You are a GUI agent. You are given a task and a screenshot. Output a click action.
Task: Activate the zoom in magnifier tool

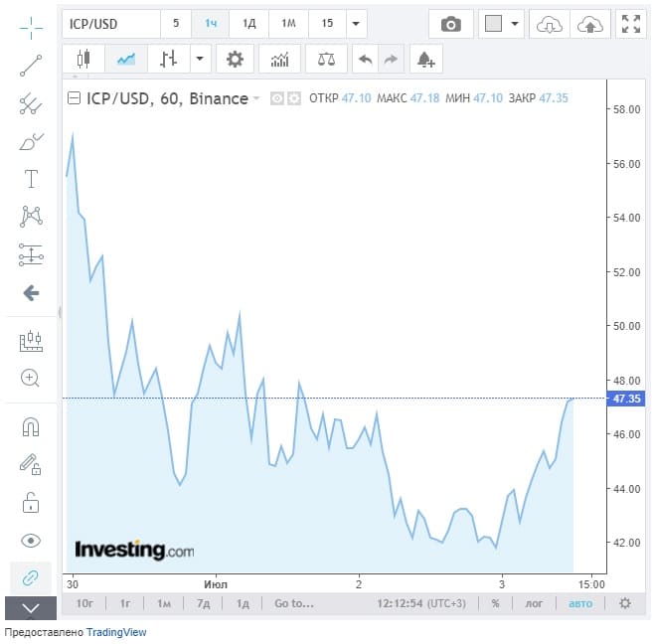pyautogui.click(x=31, y=378)
